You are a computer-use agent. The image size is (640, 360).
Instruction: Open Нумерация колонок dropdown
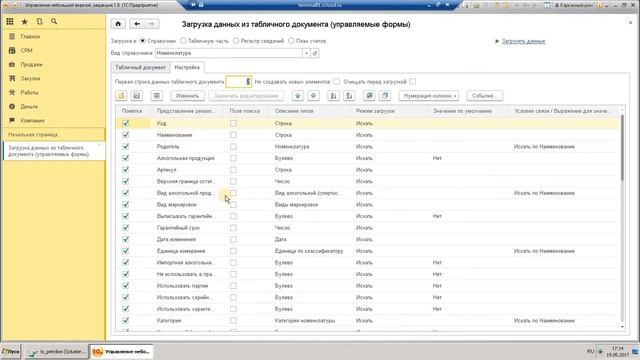[x=429, y=96]
